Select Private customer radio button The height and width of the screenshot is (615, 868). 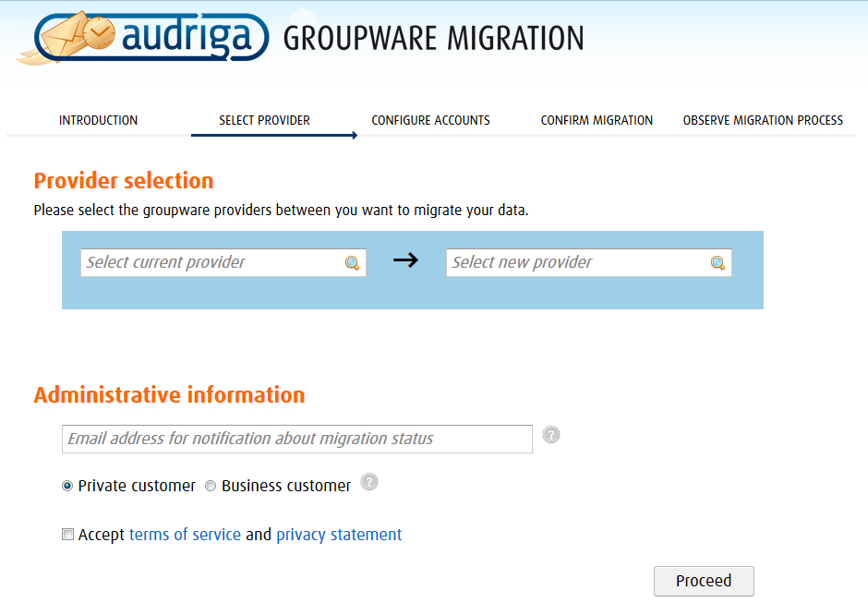click(67, 487)
